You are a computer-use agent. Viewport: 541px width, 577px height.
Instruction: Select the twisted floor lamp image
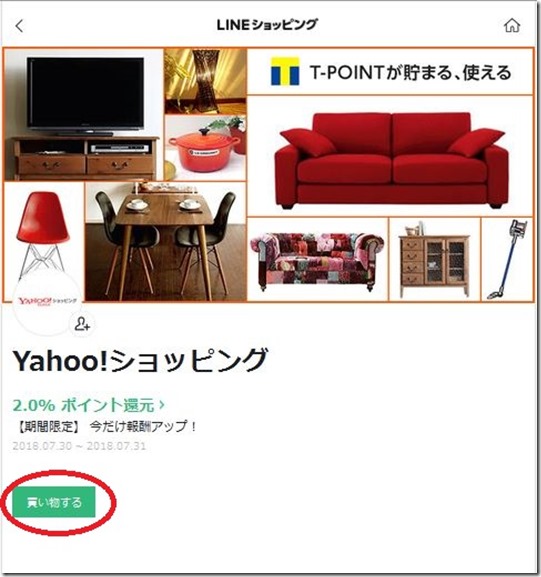point(205,81)
